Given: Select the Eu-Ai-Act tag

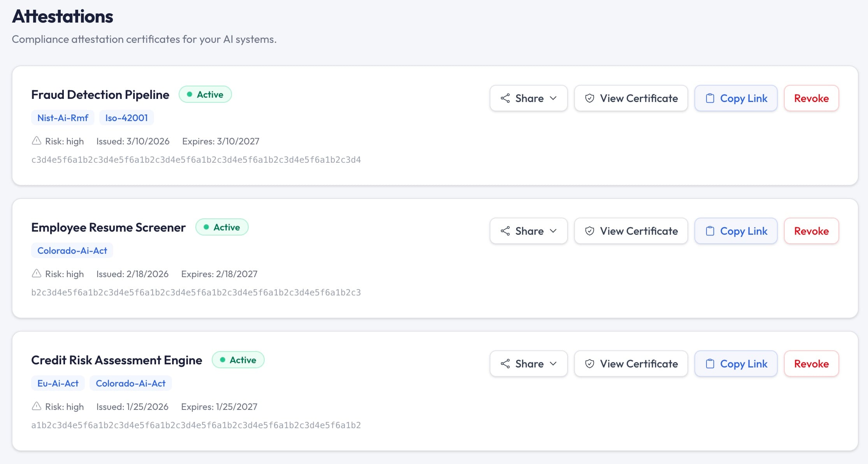Looking at the screenshot, I should (58, 383).
